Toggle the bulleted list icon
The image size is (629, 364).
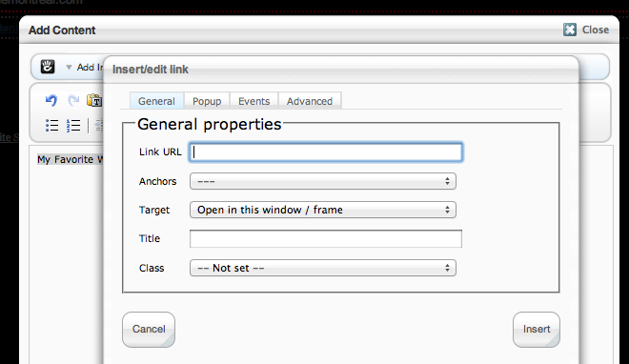(51, 126)
